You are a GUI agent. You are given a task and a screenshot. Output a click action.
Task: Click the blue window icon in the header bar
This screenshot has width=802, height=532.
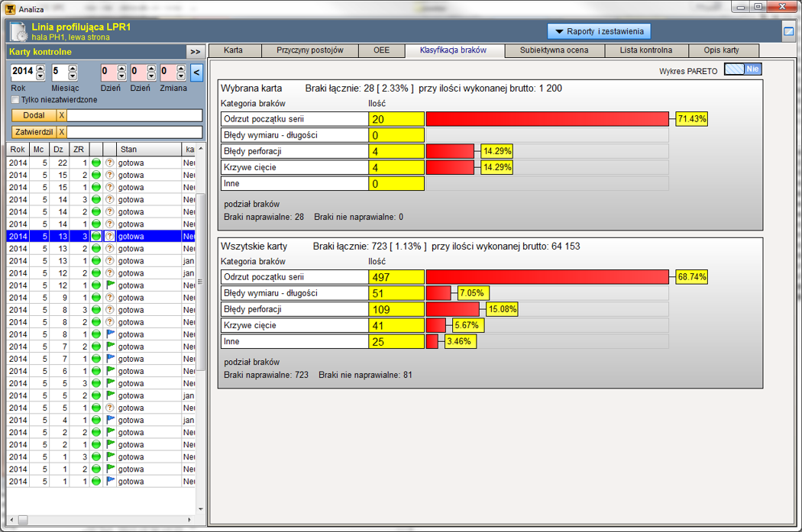[788, 32]
